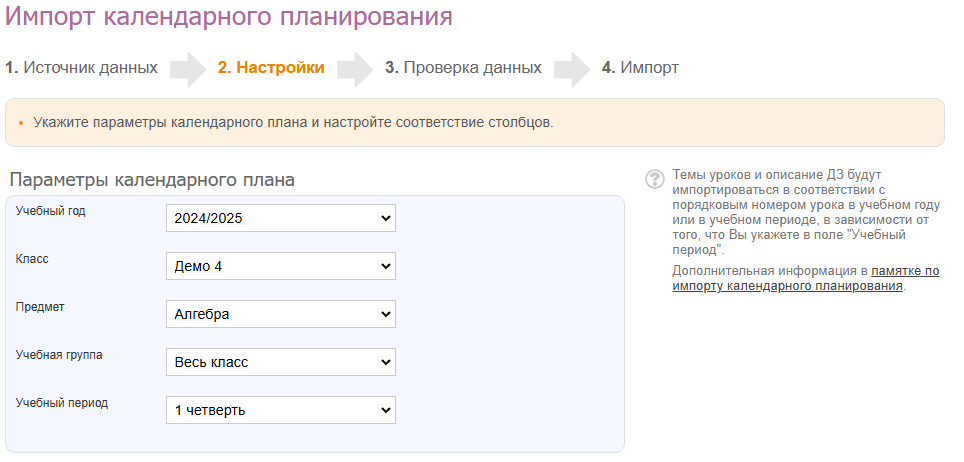Viewport: 964px width, 462px height.
Task: Go to step 1 Источник данных
Action: (81, 68)
